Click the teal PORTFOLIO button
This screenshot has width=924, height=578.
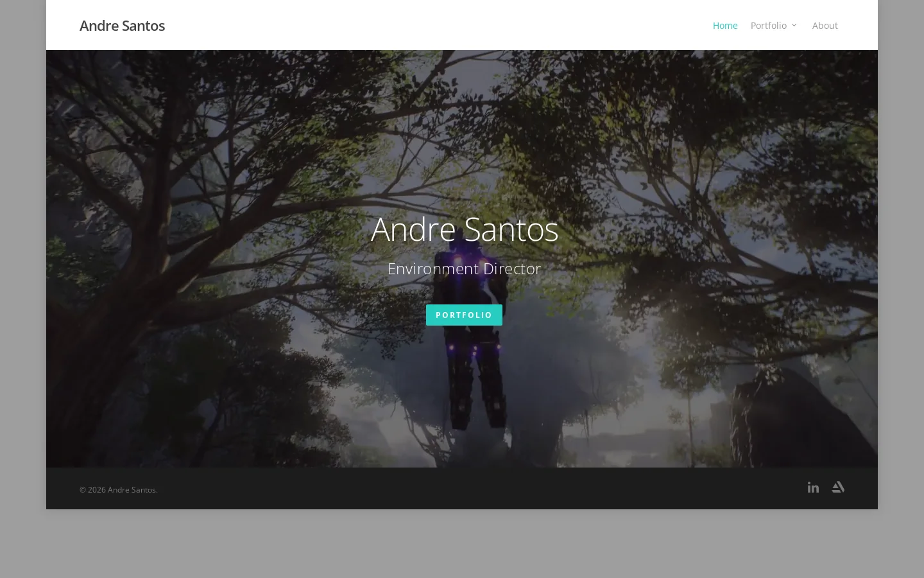click(x=464, y=315)
